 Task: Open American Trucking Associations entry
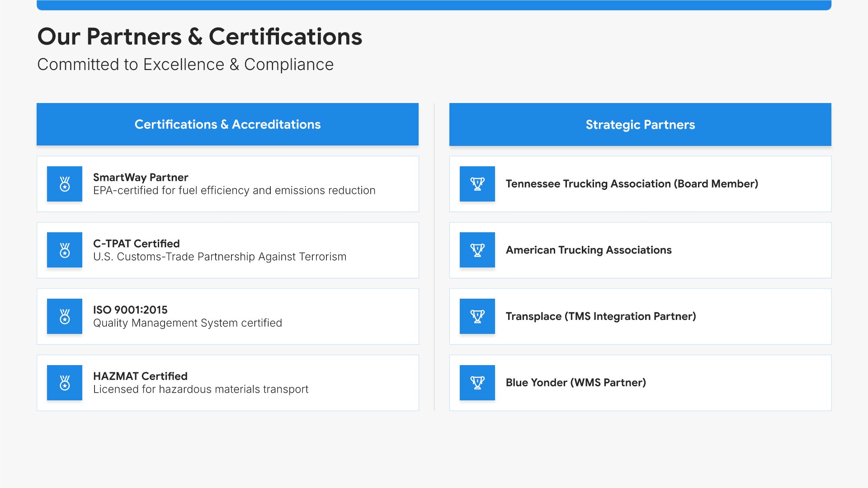point(589,250)
